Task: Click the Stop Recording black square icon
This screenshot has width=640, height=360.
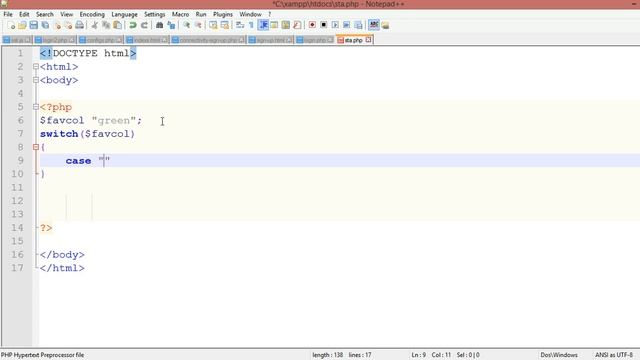Action: click(x=324, y=25)
